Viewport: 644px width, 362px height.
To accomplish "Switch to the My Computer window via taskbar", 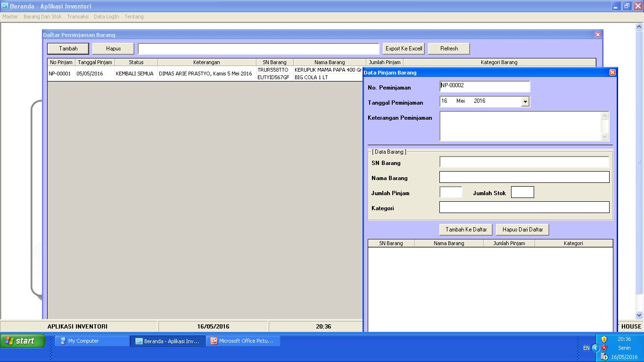I will pyautogui.click(x=91, y=340).
